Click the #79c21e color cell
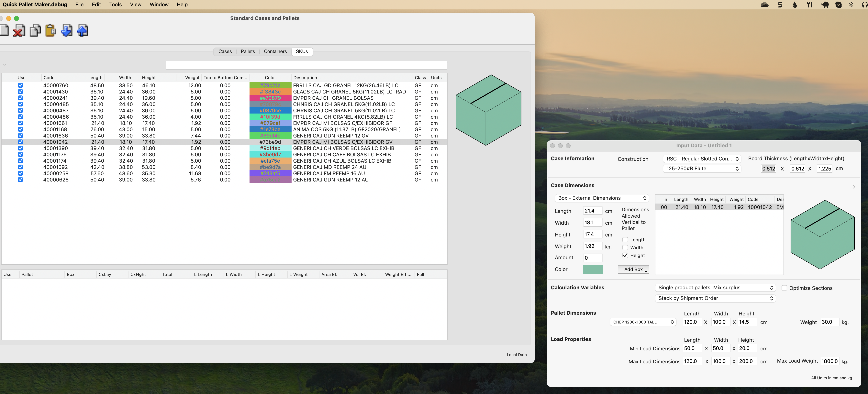 click(270, 85)
